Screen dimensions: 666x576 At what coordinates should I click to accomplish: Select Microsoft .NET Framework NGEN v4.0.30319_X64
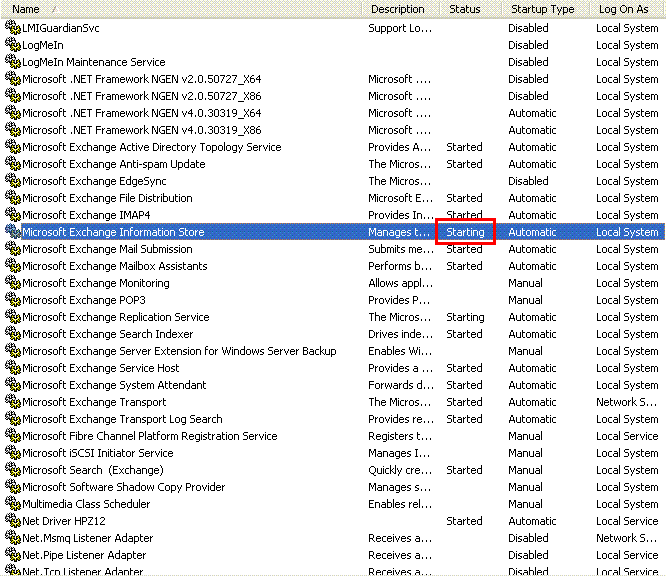point(141,113)
